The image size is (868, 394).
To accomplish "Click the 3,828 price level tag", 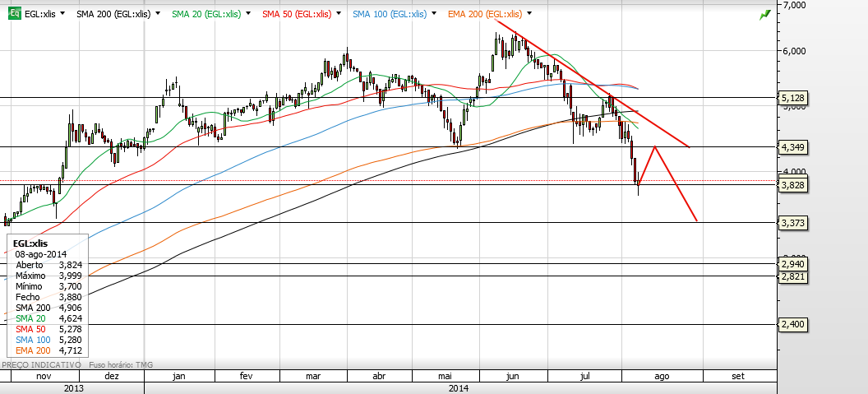I will 792,185.
